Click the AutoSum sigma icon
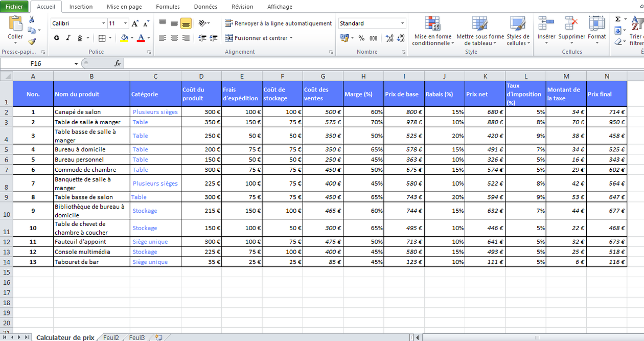 point(618,19)
